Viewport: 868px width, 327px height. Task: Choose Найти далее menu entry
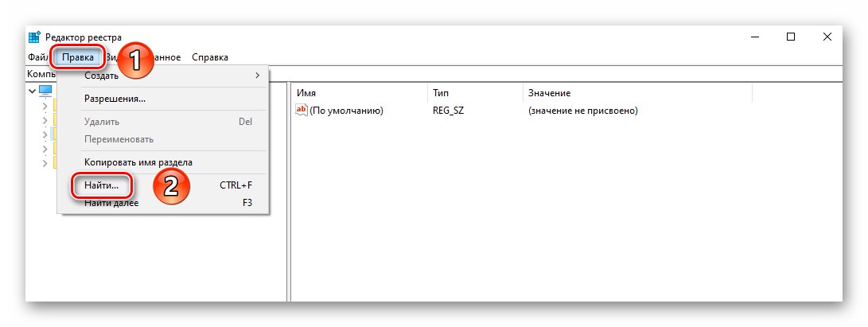pyautogui.click(x=163, y=203)
